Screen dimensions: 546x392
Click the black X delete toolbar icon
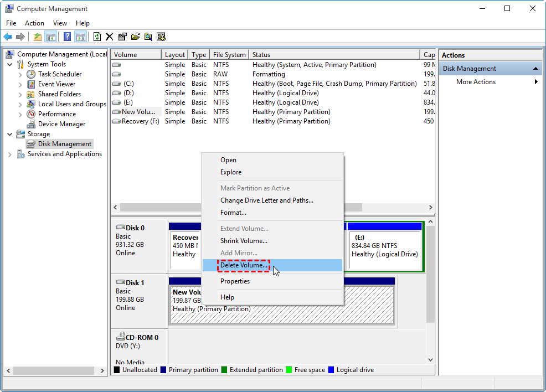click(x=110, y=37)
